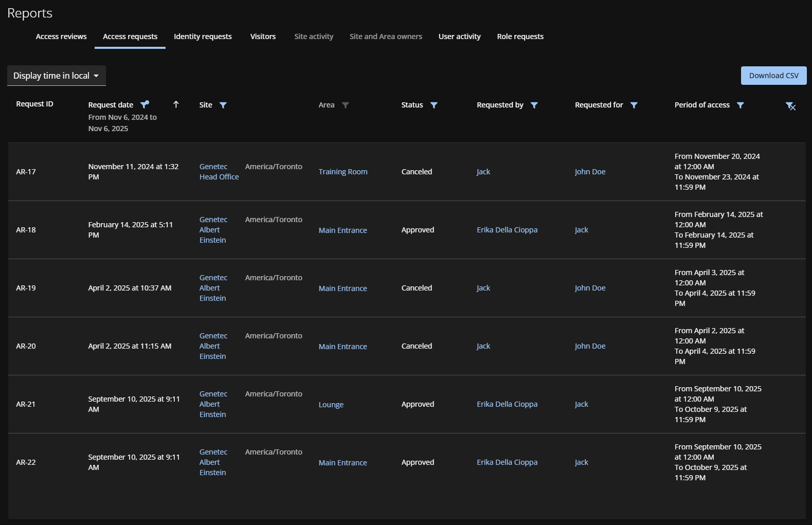The width and height of the screenshot is (812, 525).
Task: Open the Role requests tab
Action: [520, 37]
